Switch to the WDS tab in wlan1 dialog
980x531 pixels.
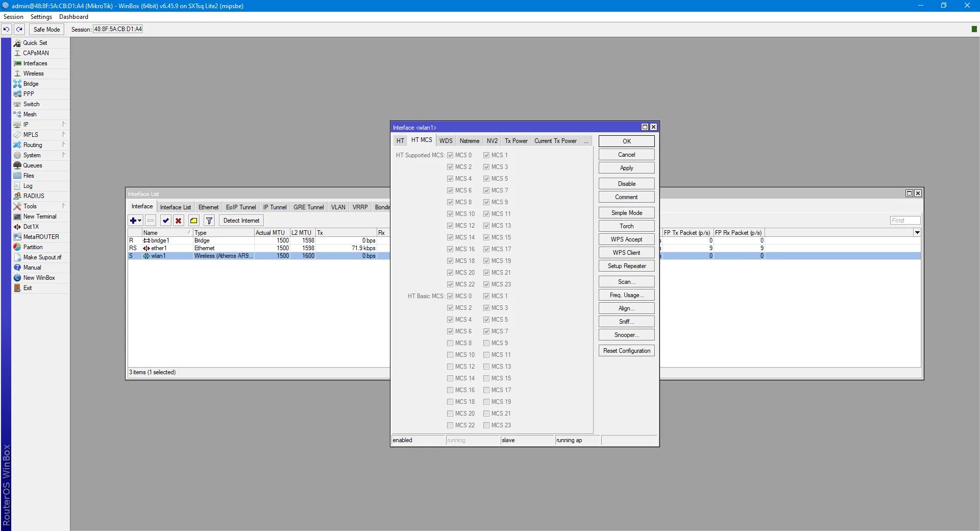pos(446,141)
